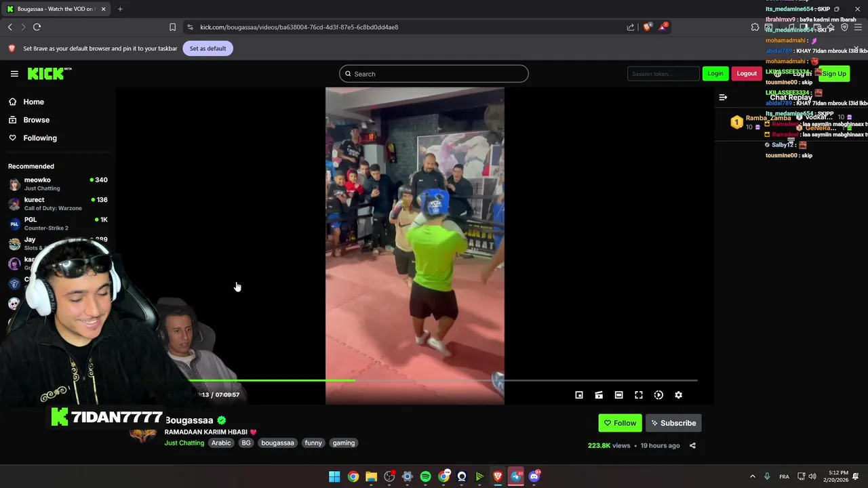The image size is (868, 488).
Task: Focus the Kick search field
Action: tap(434, 74)
